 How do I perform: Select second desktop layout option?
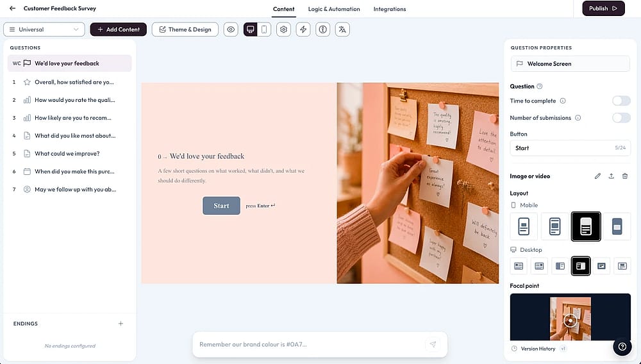[x=539, y=266]
